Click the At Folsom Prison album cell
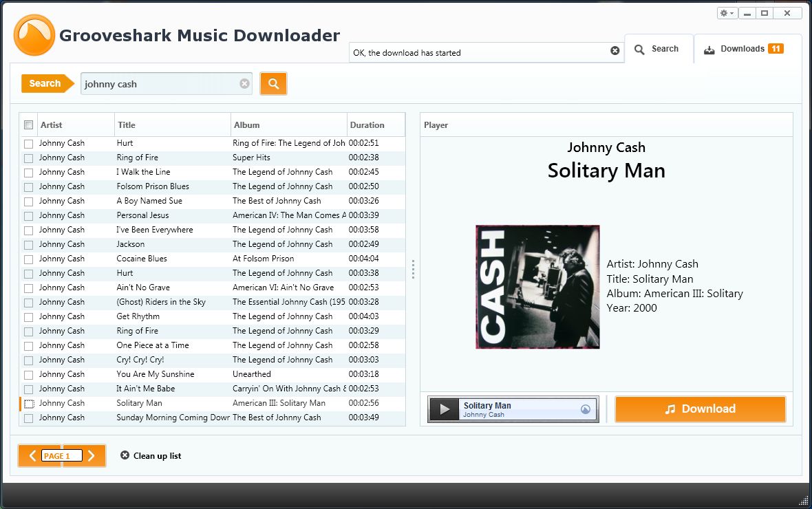The width and height of the screenshot is (812, 509). (263, 259)
